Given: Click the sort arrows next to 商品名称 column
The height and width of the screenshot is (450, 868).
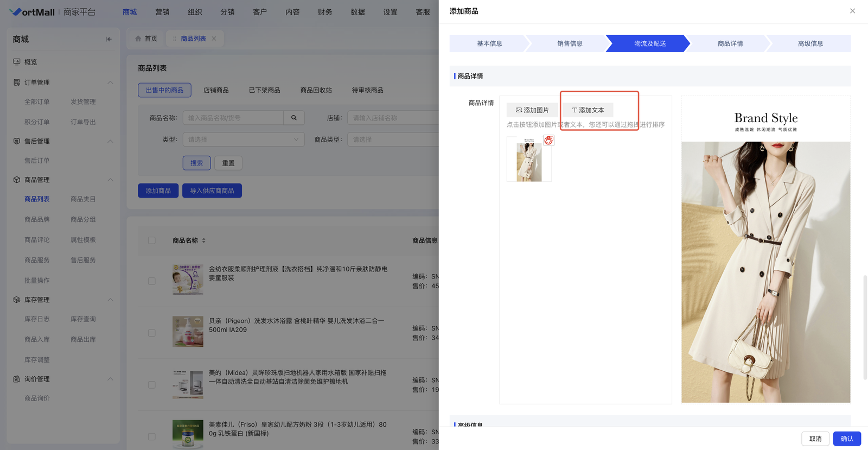Looking at the screenshot, I should click(x=204, y=240).
